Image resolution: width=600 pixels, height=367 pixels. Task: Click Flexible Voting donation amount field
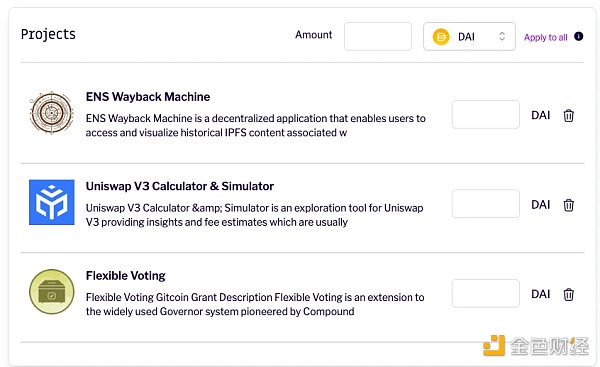[x=486, y=293]
